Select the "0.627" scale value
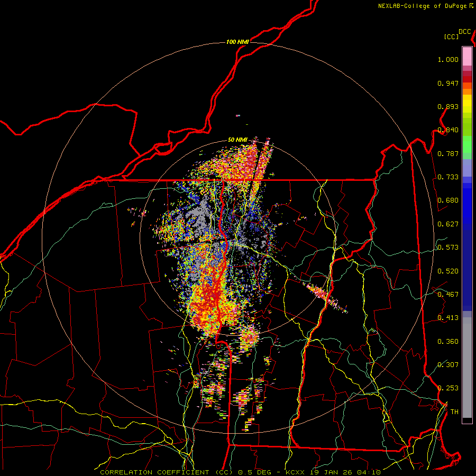 pyautogui.click(x=448, y=224)
